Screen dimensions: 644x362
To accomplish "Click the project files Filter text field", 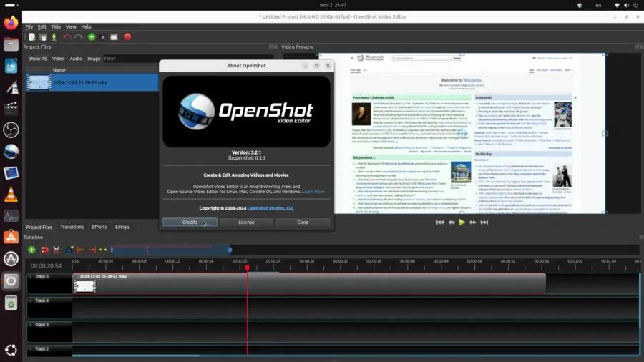I will tap(188, 59).
